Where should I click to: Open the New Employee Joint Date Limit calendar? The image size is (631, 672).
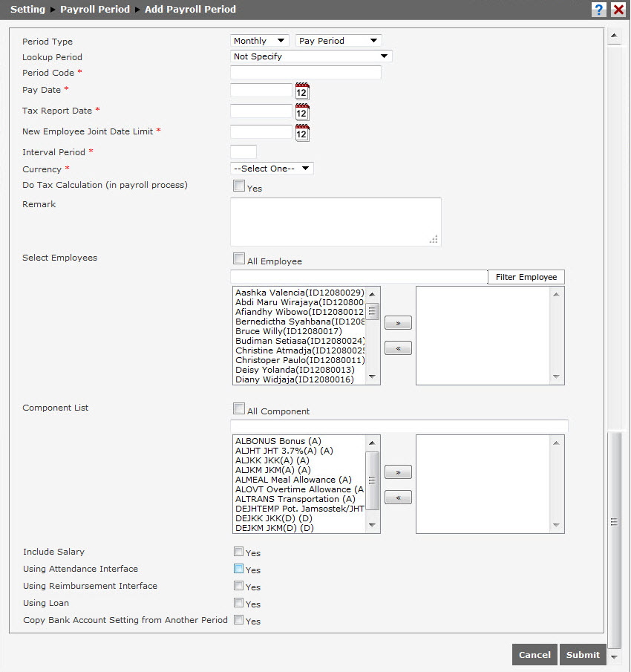pyautogui.click(x=301, y=132)
